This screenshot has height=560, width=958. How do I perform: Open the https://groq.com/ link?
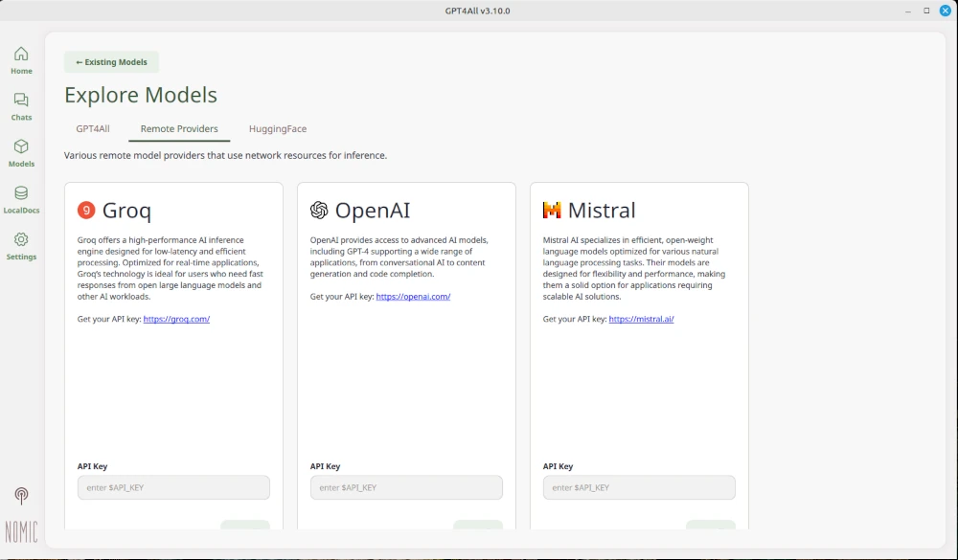click(x=176, y=319)
